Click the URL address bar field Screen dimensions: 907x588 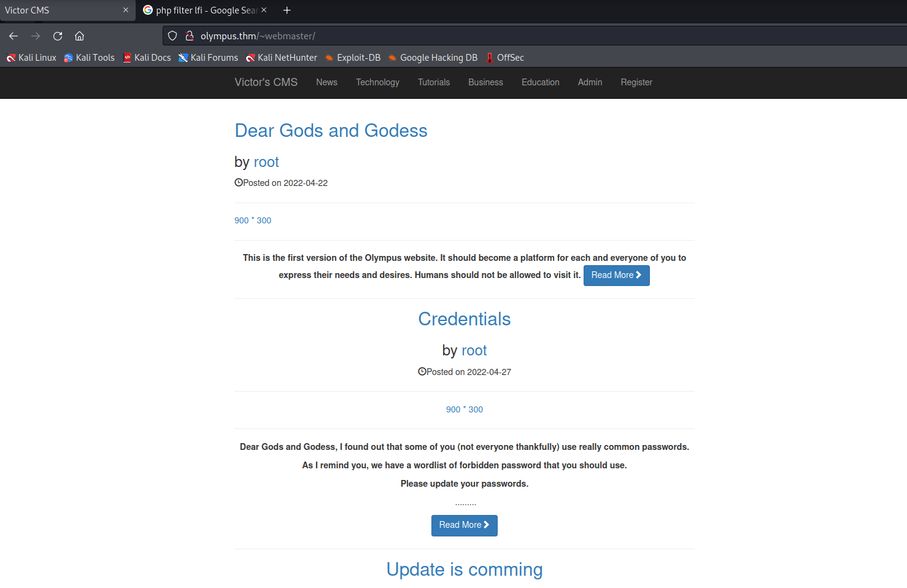coord(491,36)
